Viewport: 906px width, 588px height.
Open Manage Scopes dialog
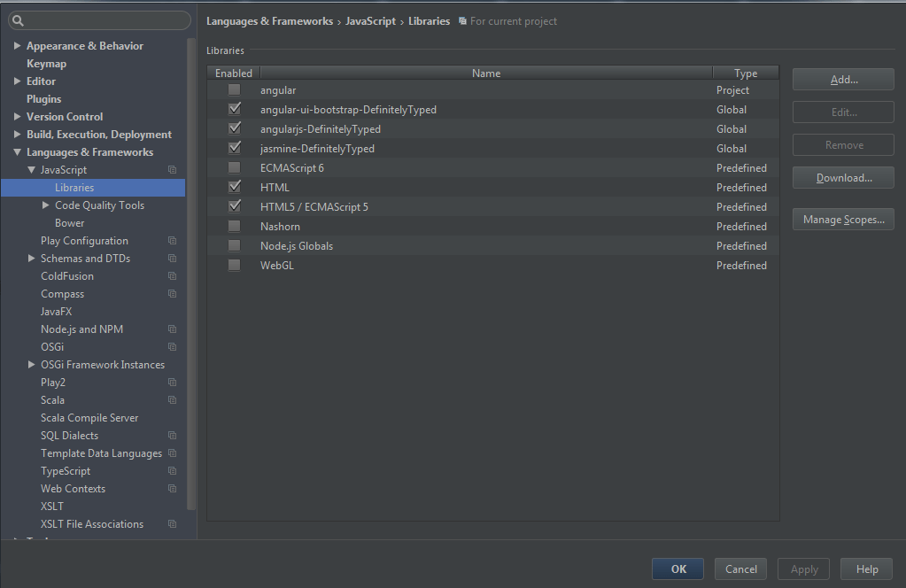coord(843,220)
